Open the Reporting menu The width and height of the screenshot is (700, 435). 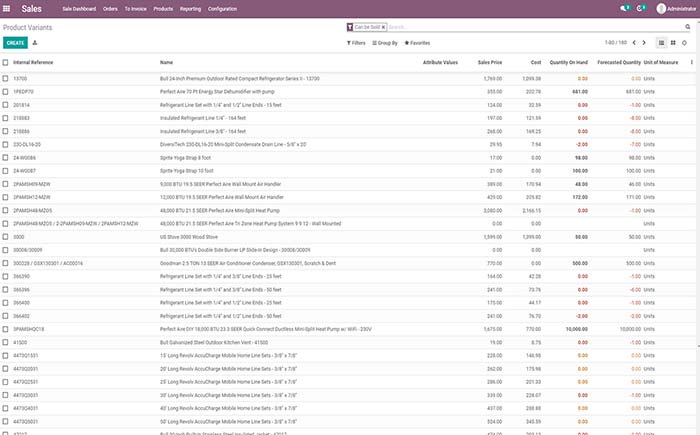(189, 8)
